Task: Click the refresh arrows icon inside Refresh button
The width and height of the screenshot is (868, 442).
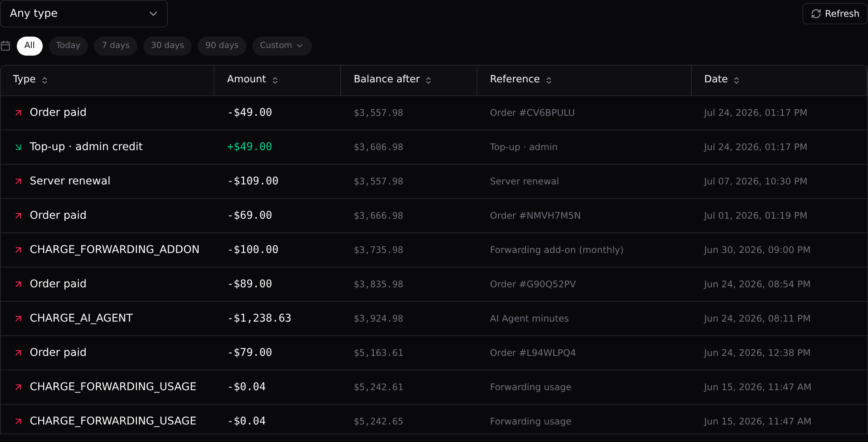Action: pyautogui.click(x=816, y=14)
